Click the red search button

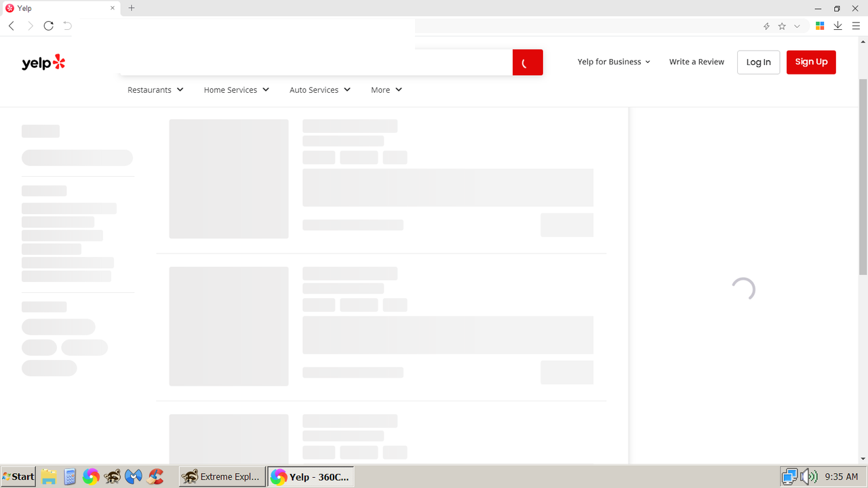(x=528, y=62)
